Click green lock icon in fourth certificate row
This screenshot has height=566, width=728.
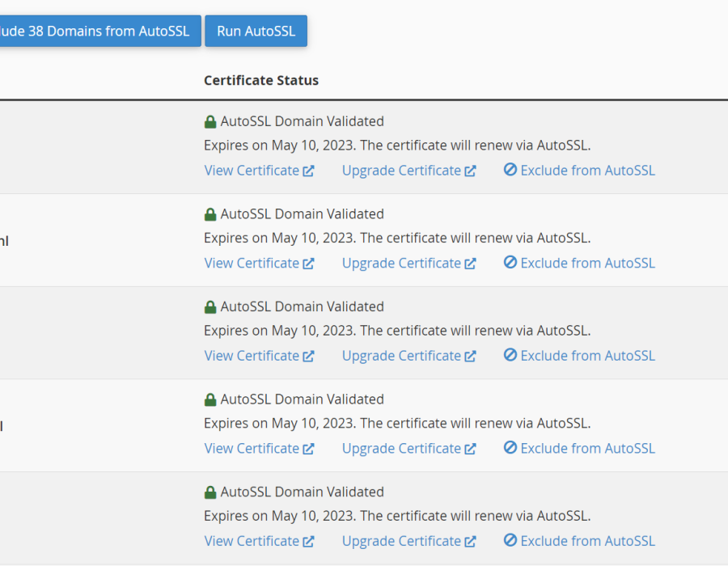(x=210, y=400)
